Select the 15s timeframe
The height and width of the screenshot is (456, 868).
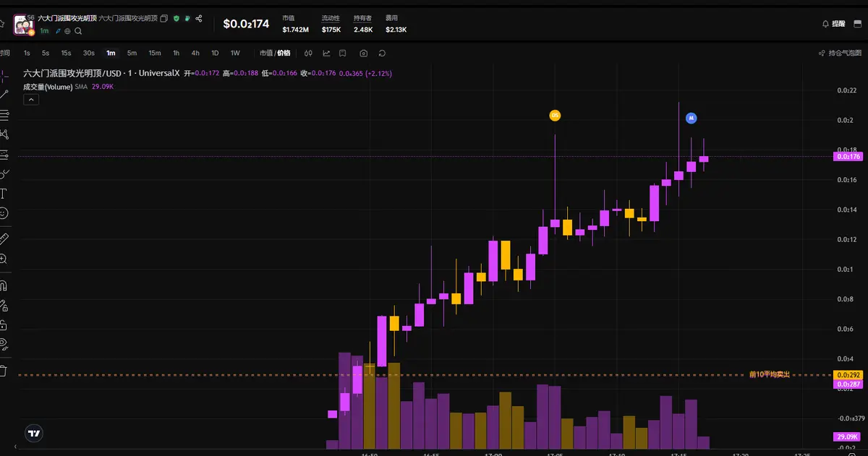pyautogui.click(x=66, y=53)
